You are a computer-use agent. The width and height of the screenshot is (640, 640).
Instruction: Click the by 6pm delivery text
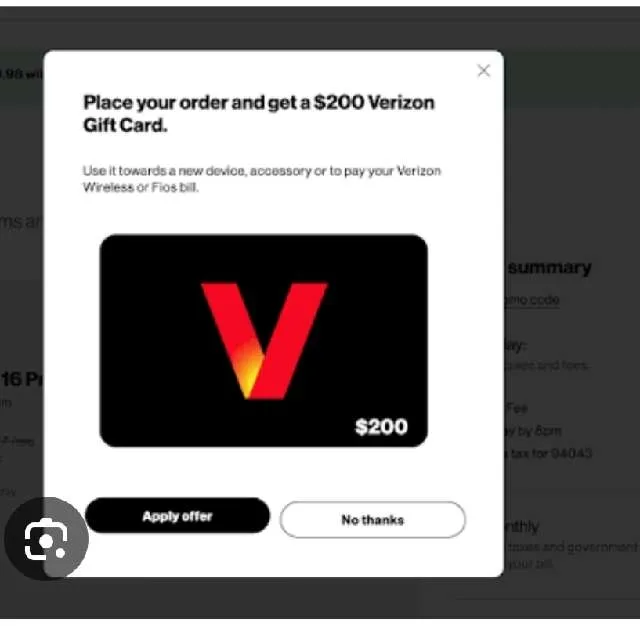533,431
